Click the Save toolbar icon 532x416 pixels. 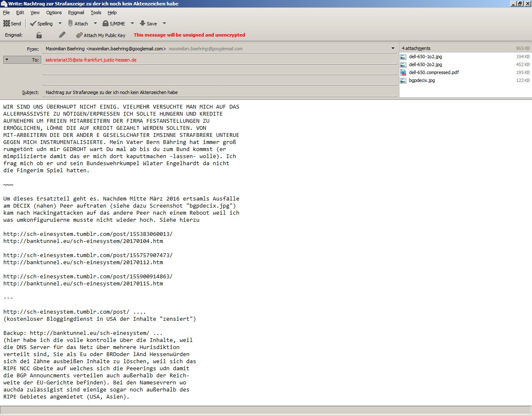tap(143, 24)
